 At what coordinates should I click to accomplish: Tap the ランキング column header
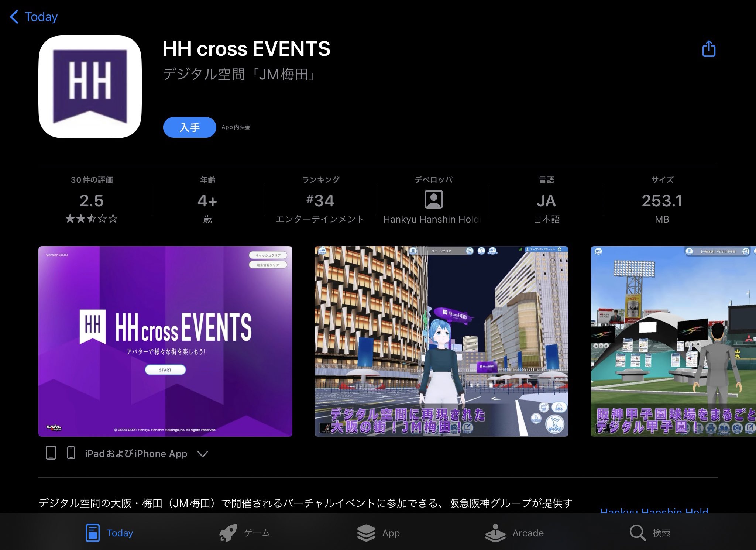pos(320,180)
